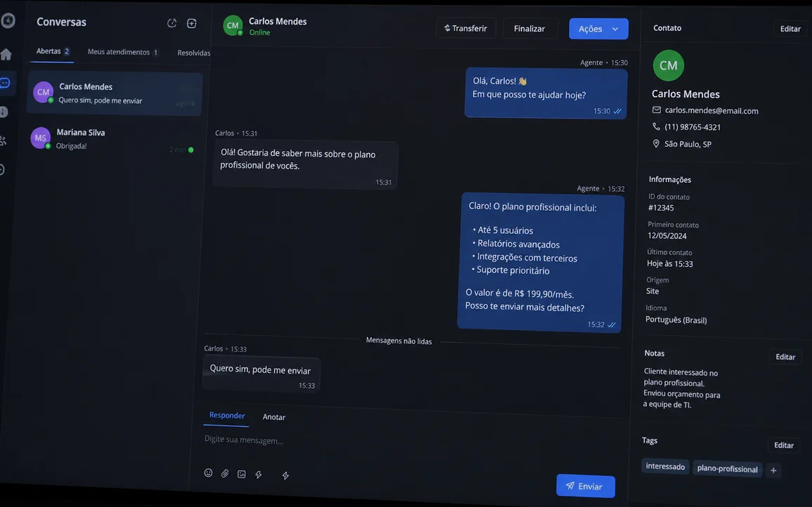Click the app logo avatar in the sidebar

click(x=8, y=20)
